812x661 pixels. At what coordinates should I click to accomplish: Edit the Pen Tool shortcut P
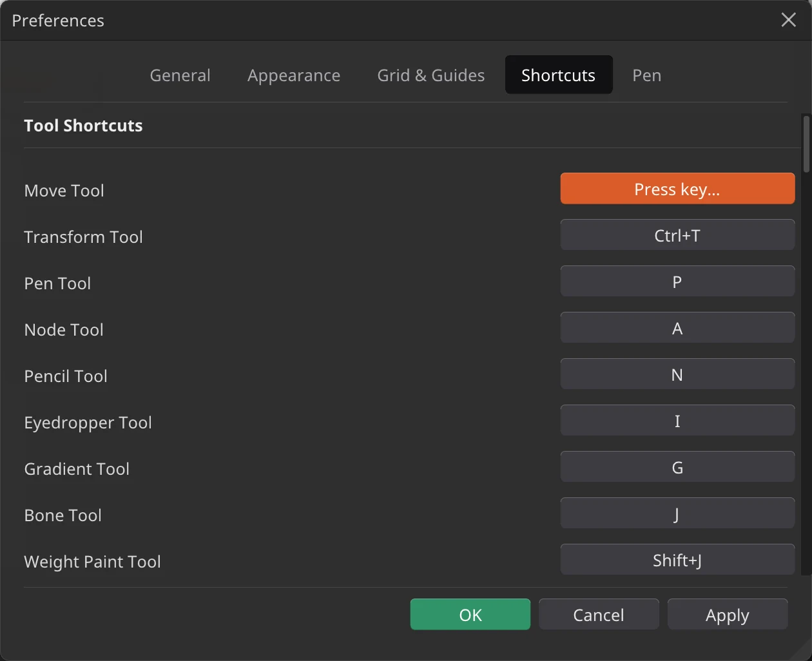[677, 282]
